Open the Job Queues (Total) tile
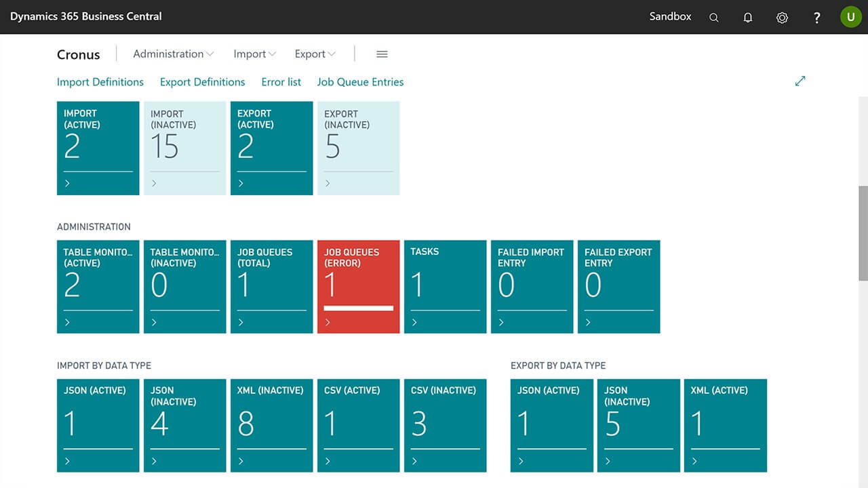 click(272, 287)
